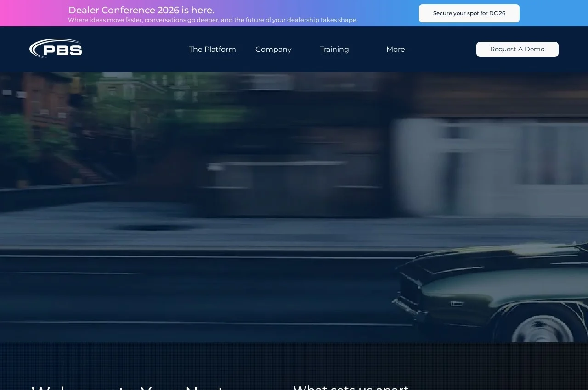The width and height of the screenshot is (588, 390).
Task: Click Secure your spot for DC 26
Action: (469, 13)
